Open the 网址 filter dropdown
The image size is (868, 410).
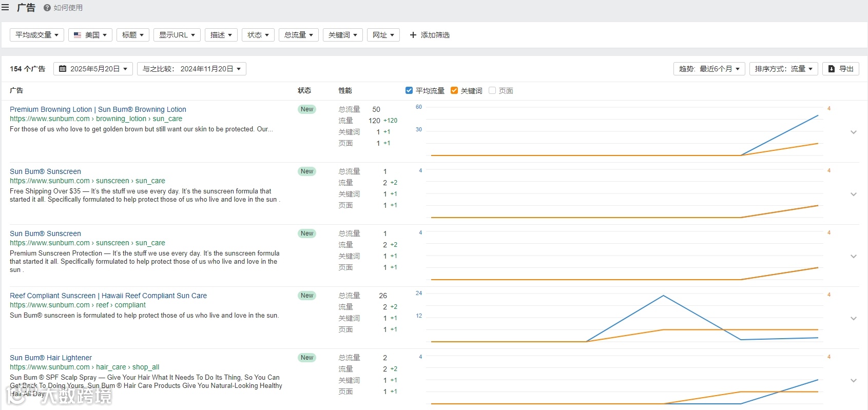click(383, 35)
